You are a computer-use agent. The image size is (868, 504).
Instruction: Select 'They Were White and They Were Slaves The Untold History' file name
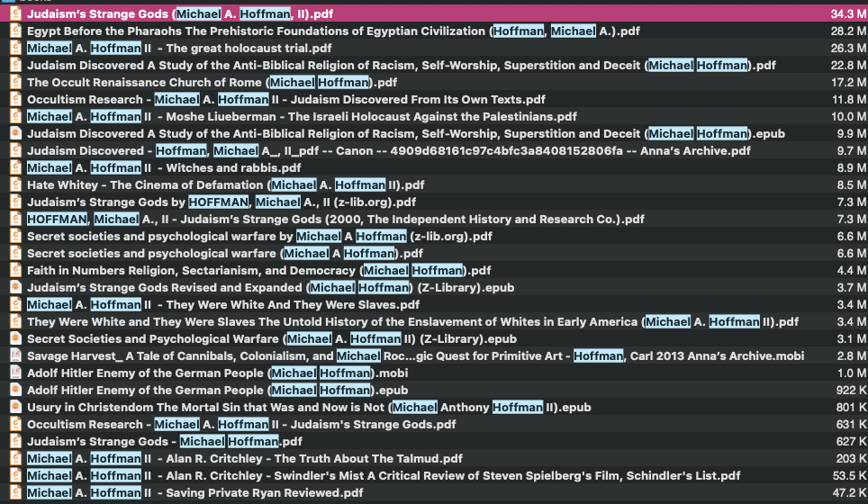coord(412,322)
